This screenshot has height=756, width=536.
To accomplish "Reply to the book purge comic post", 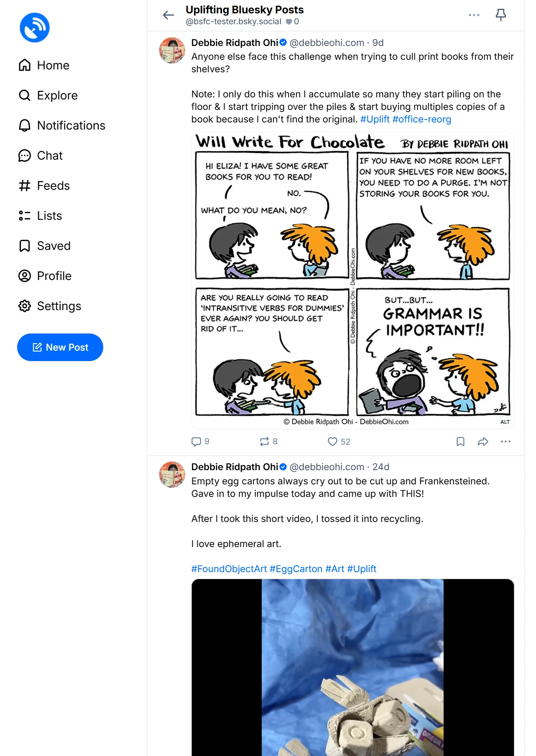I will (196, 442).
